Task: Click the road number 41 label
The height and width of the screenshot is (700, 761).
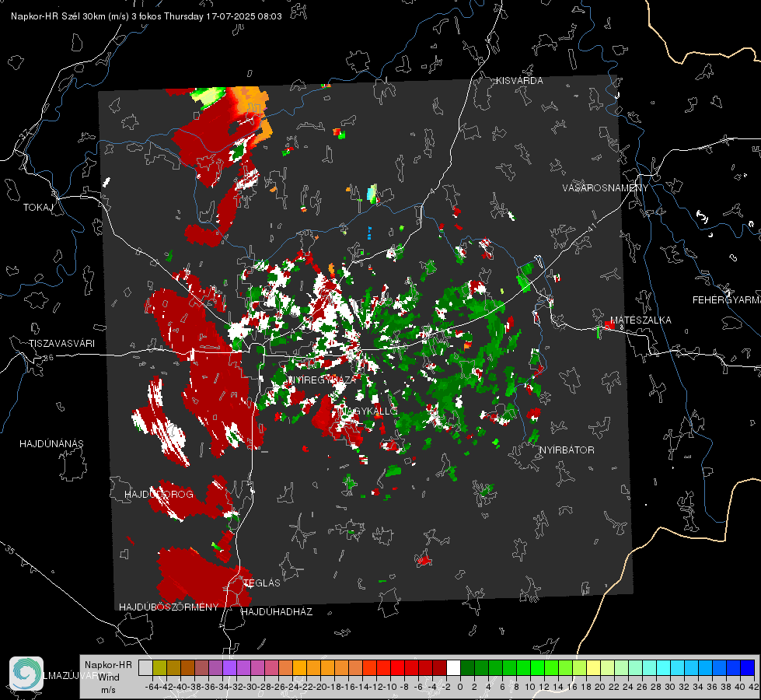Action: (x=591, y=227)
